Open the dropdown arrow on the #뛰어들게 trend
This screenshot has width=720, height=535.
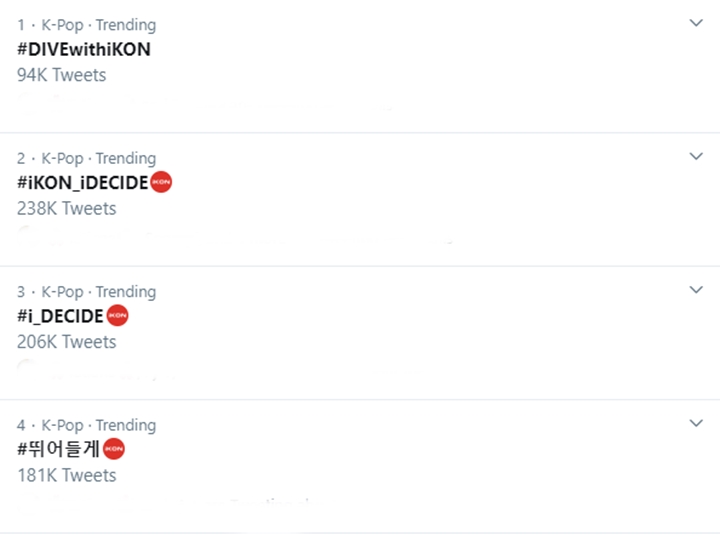tap(697, 424)
